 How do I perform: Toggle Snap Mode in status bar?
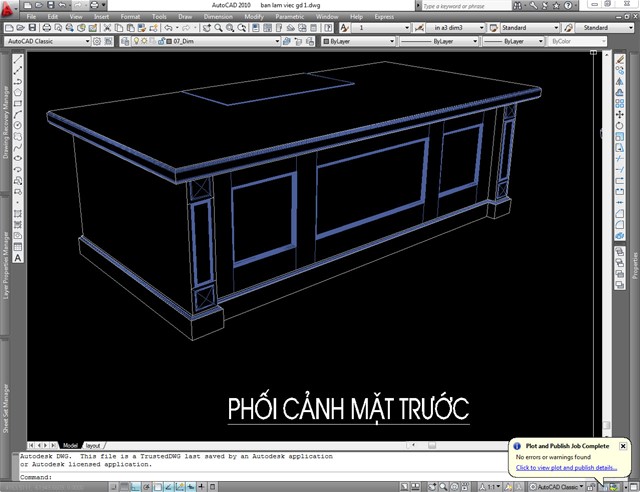point(114,487)
